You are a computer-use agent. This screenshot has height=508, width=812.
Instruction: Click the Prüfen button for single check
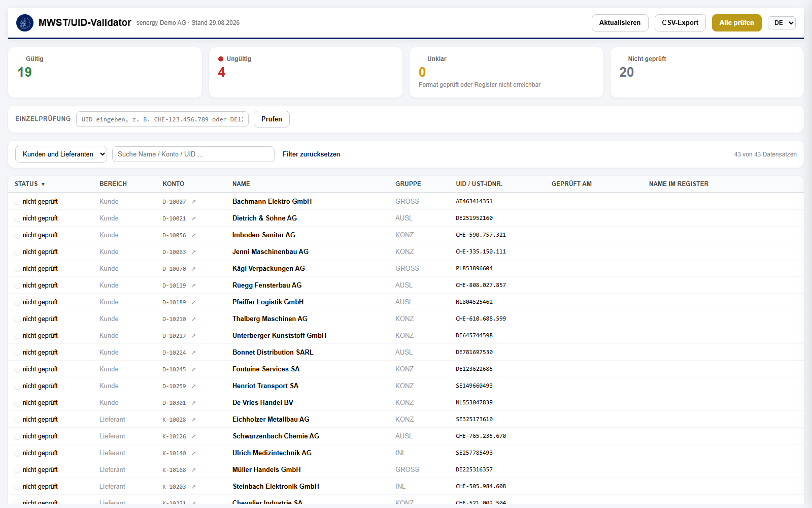(272, 119)
